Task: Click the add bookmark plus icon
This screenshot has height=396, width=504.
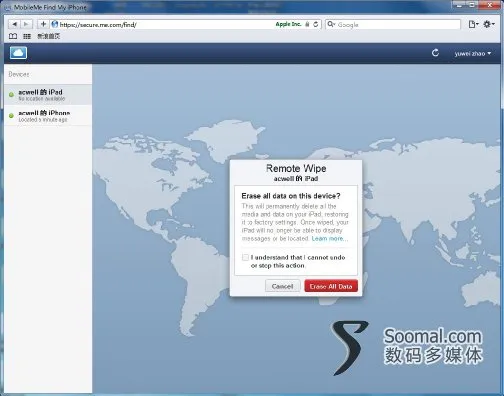Action: tap(43, 24)
